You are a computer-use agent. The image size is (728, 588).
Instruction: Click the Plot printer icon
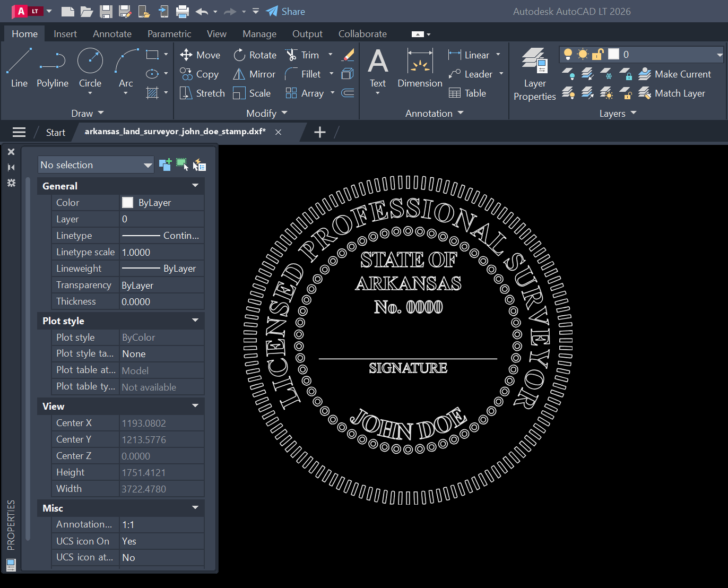pos(183,11)
